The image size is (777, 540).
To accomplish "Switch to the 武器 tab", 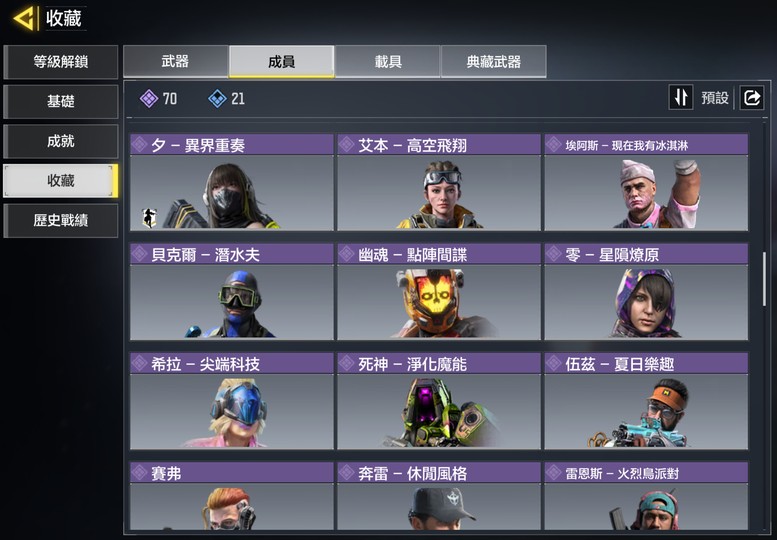I will pyautogui.click(x=175, y=61).
